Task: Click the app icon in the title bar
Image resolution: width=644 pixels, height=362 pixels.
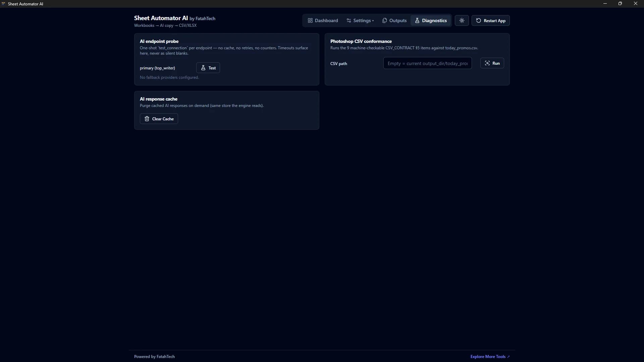Action: (3, 4)
